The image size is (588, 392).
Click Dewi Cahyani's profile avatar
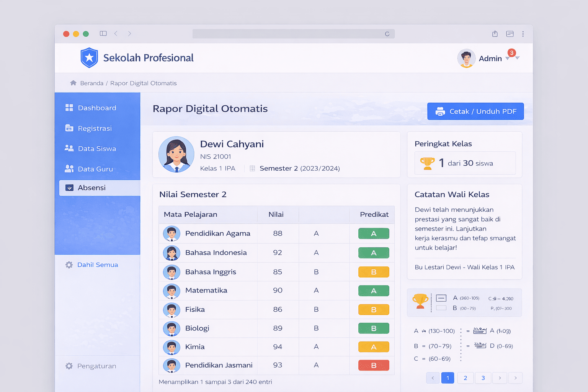[x=176, y=155]
